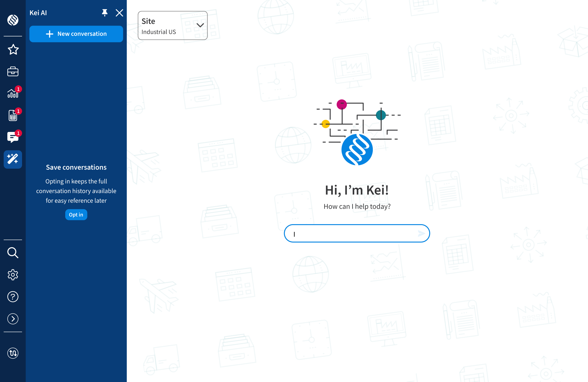This screenshot has height=382, width=588.
Task: Open the search magnifier icon
Action: click(13, 253)
